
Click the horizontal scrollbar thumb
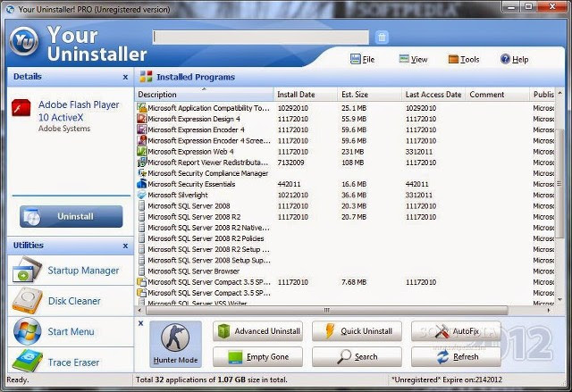point(327,311)
